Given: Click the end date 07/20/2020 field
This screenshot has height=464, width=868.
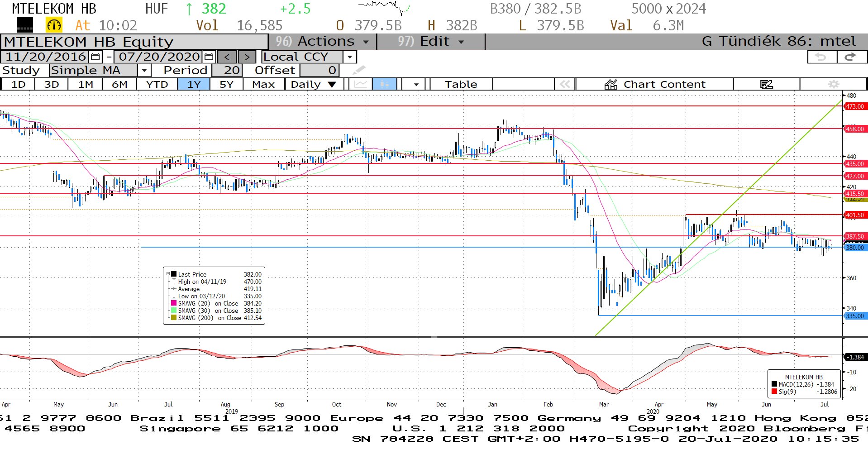Looking at the screenshot, I should [x=159, y=57].
